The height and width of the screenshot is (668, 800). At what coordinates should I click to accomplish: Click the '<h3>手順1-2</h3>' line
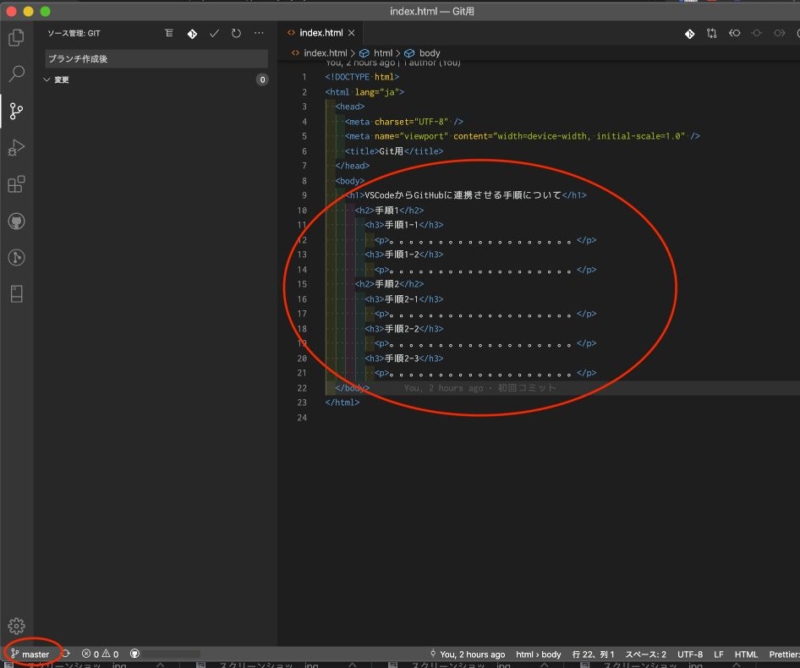tap(404, 255)
